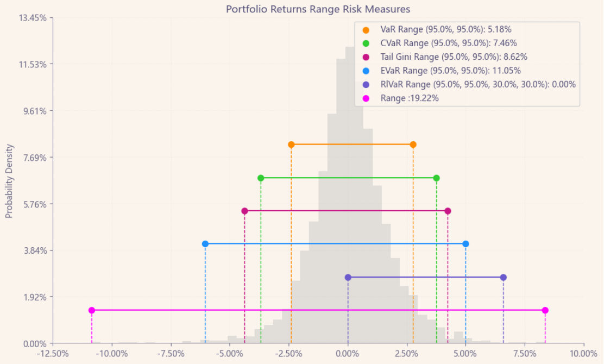This screenshot has height=364, width=604.
Task: Click the right endpoint of the orange VaR line
Action: pos(413,145)
